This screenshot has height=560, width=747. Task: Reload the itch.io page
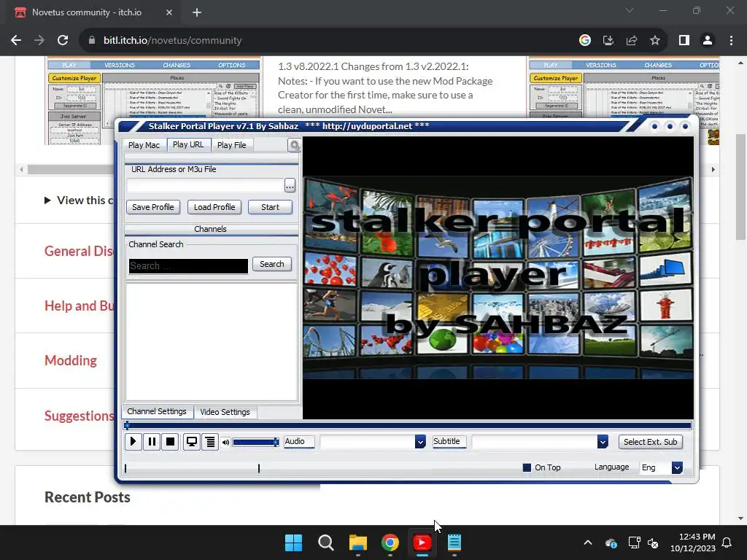(x=63, y=41)
